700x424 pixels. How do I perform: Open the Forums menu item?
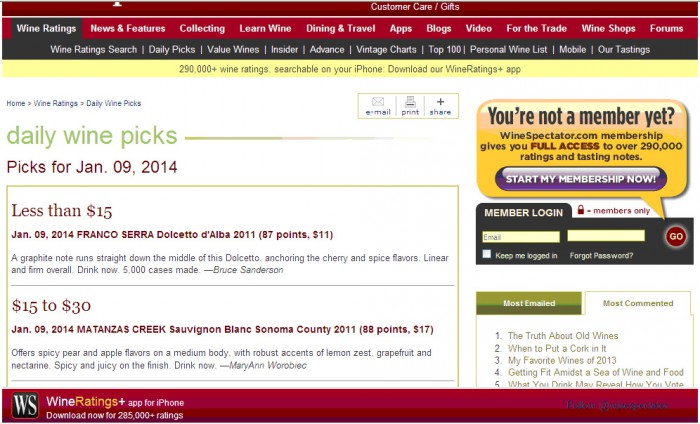point(666,28)
